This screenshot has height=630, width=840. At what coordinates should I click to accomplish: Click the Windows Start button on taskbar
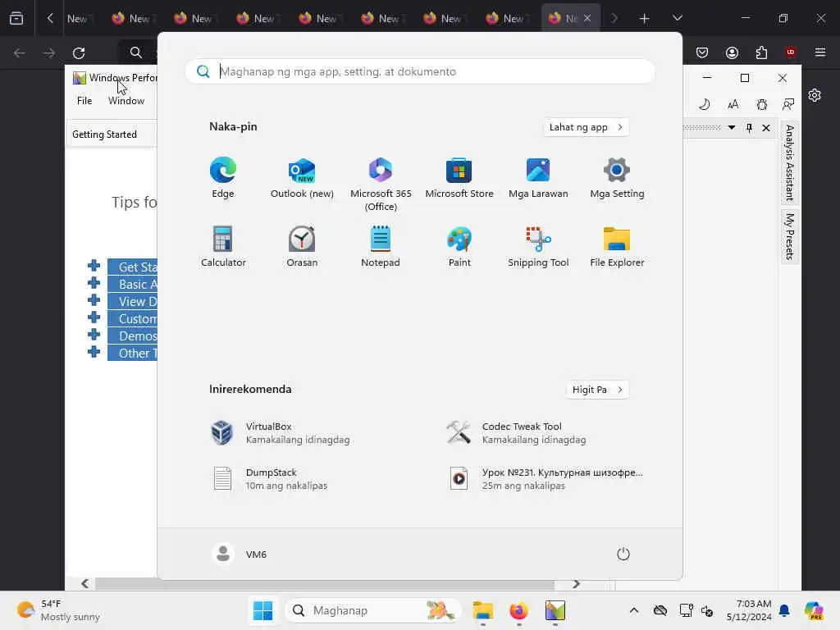(262, 610)
